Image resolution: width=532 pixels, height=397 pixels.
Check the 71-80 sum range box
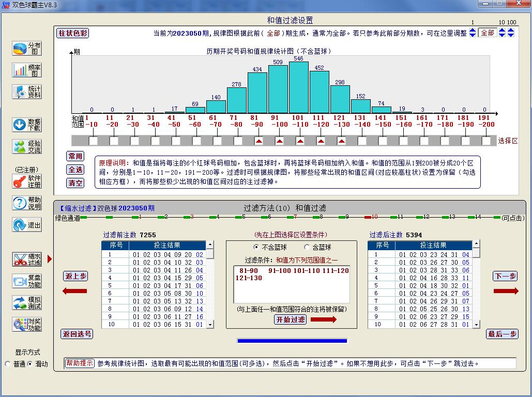(238, 141)
